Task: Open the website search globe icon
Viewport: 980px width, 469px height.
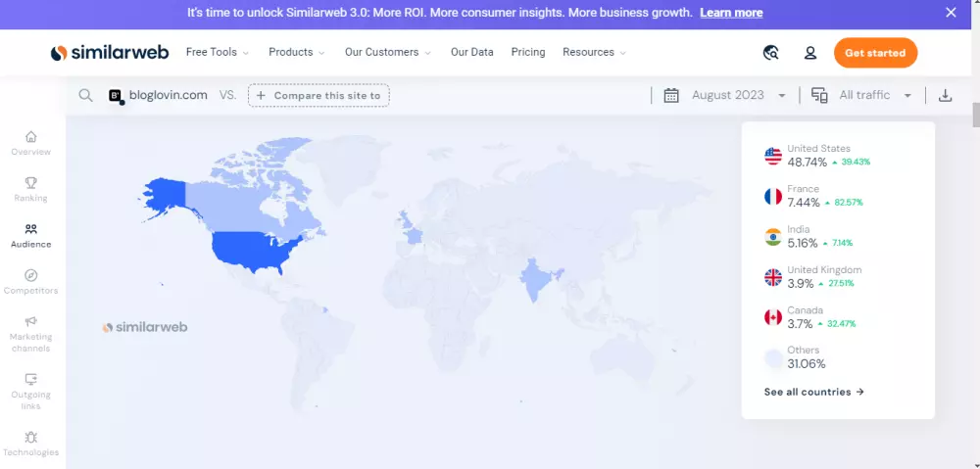Action: (770, 53)
